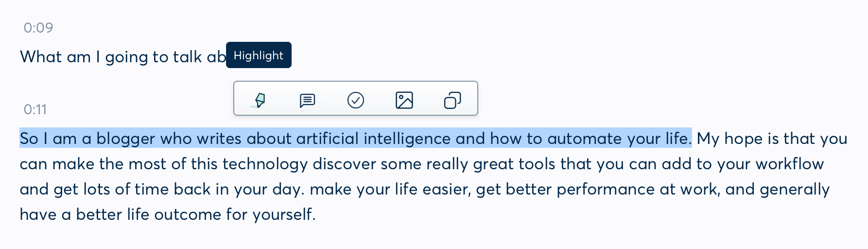Click the Highlight marker icon in the toolbar

[x=260, y=100]
